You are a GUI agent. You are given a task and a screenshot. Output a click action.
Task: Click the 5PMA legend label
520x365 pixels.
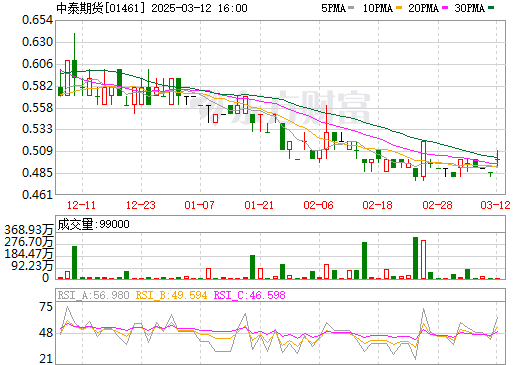pos(333,8)
